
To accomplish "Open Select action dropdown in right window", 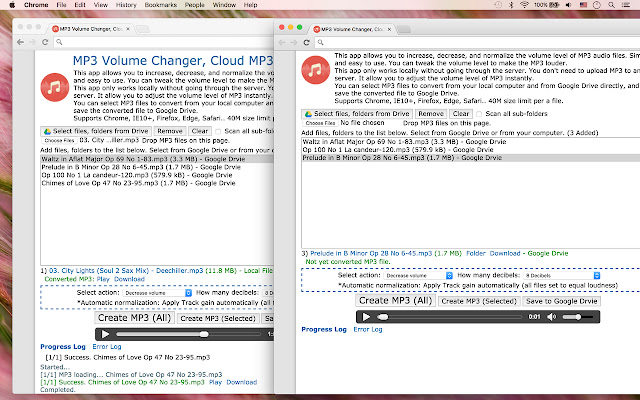I will pos(418,276).
